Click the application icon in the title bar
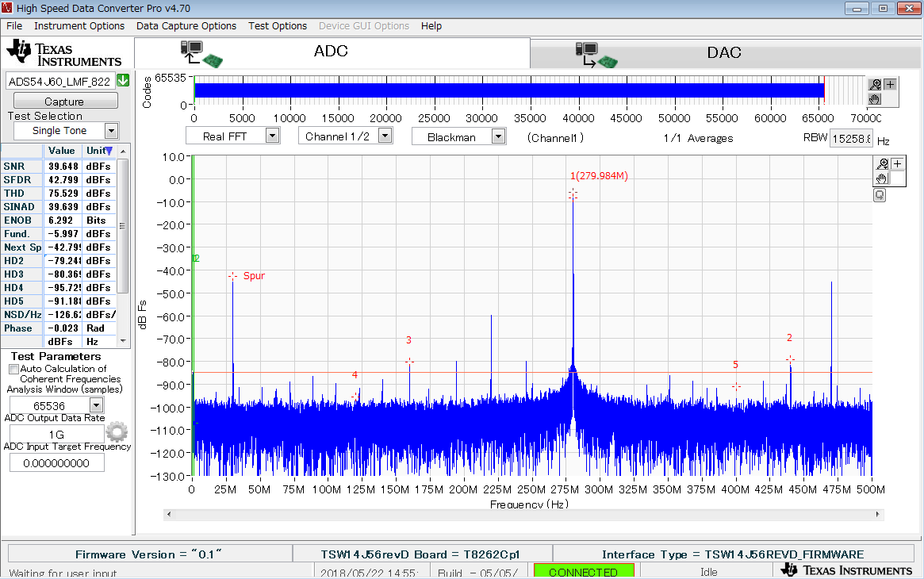 pyautogui.click(x=7, y=8)
